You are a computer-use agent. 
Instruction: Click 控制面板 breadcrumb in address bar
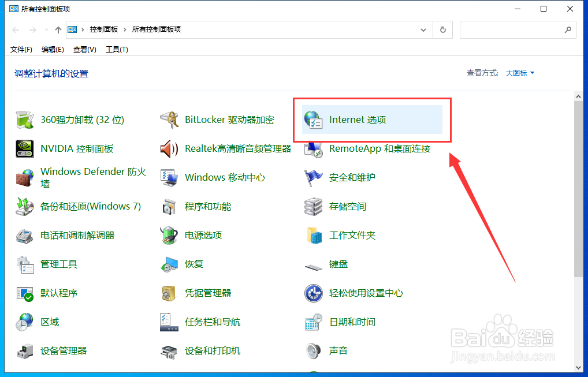pyautogui.click(x=104, y=29)
